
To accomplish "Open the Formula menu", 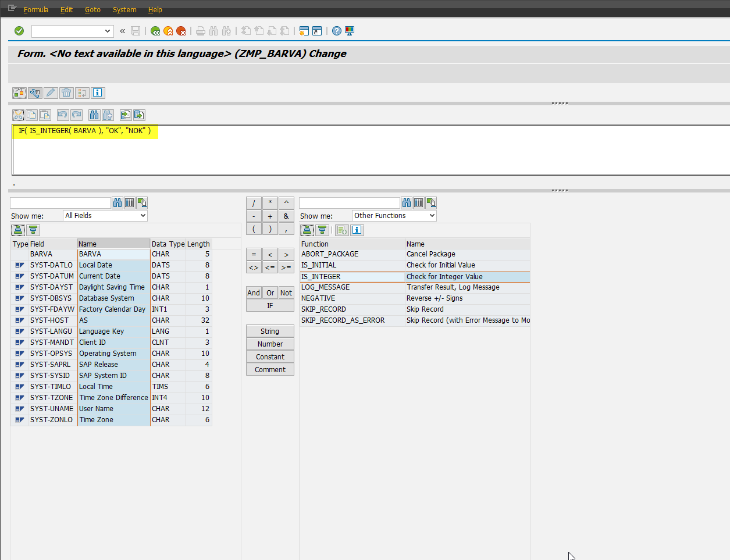I will coord(35,9).
